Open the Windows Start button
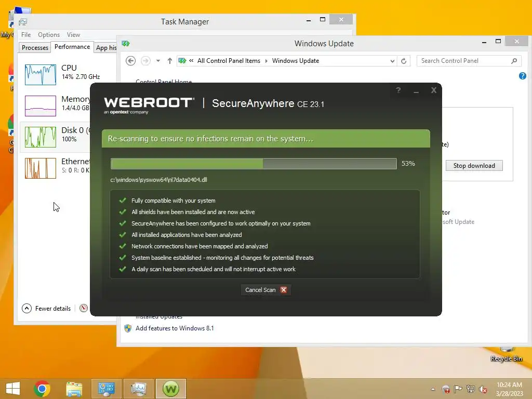The height and width of the screenshot is (399, 532). click(x=13, y=389)
